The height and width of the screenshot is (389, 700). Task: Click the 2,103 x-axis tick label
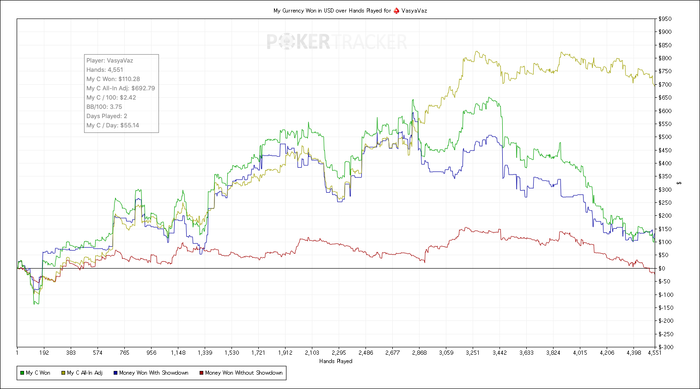click(x=312, y=353)
